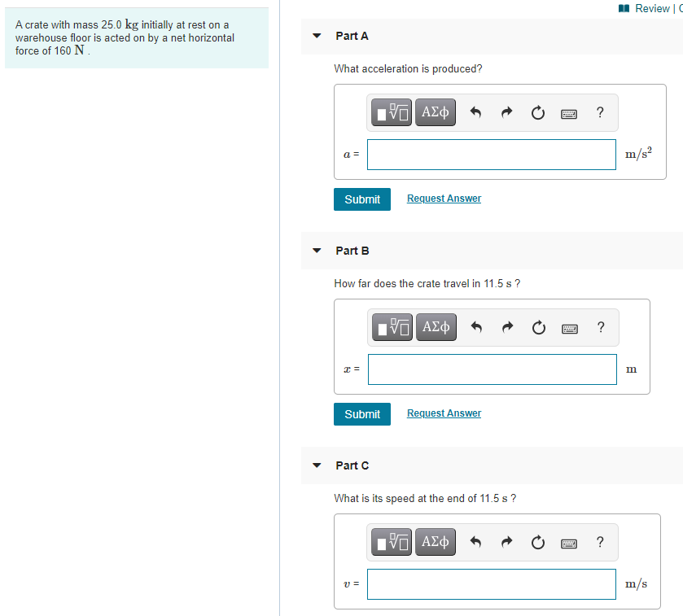This screenshot has width=683, height=616.
Task: Click help question mark in Part C
Action: click(600, 542)
